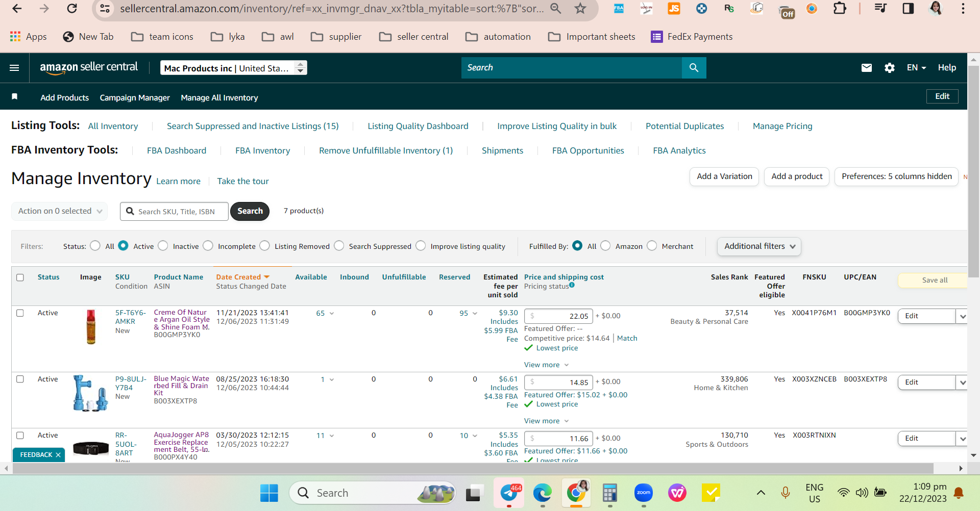
Task: Click the black Search button for SKU search
Action: [x=250, y=211]
